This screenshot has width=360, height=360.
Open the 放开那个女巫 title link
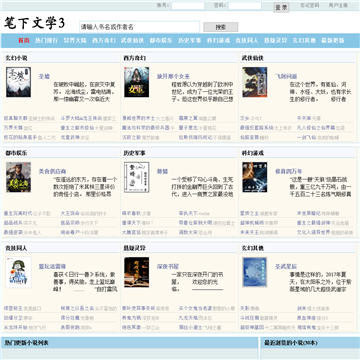coord(173,76)
